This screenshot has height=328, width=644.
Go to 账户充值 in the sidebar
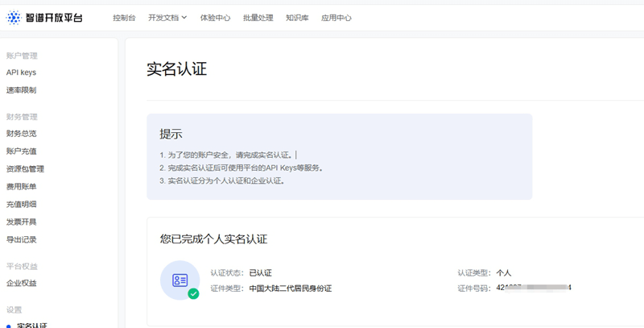(x=22, y=152)
